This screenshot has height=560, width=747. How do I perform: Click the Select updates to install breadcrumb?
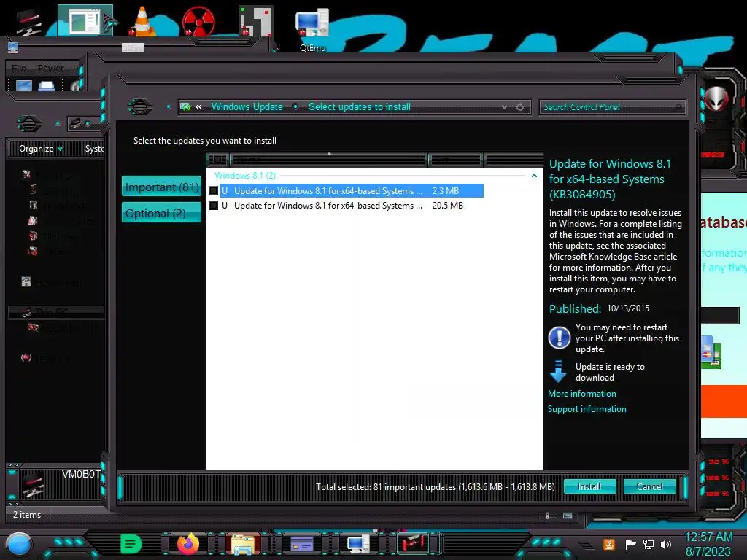[359, 106]
